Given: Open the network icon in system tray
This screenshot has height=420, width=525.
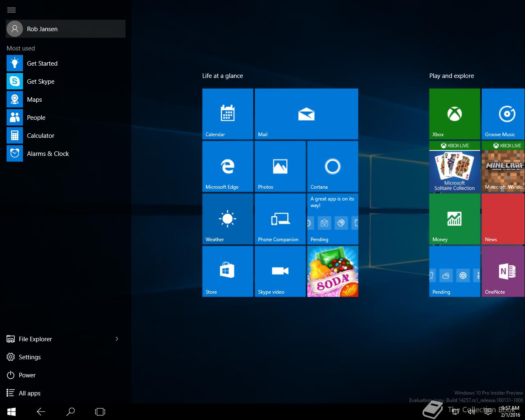Looking at the screenshot, I should coord(455,412).
